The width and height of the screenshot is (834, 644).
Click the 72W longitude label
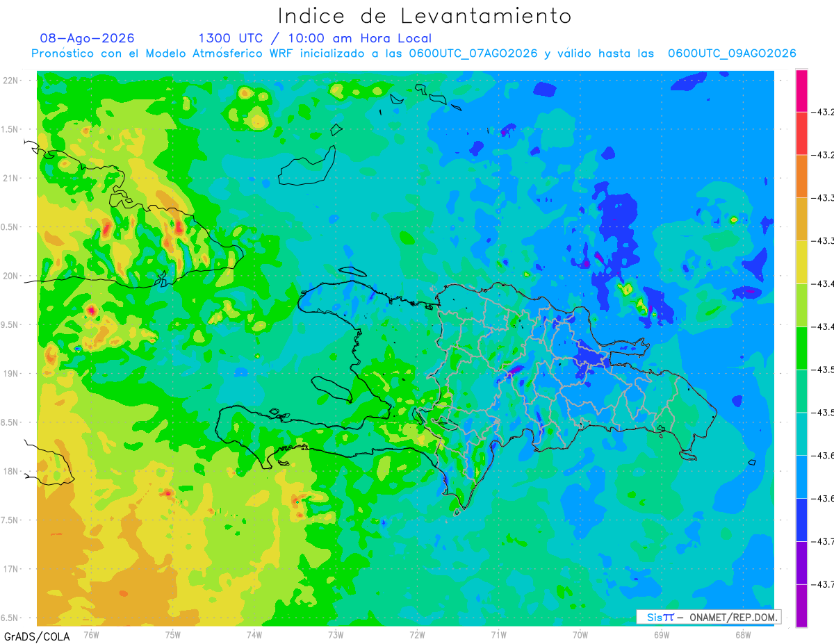click(417, 634)
